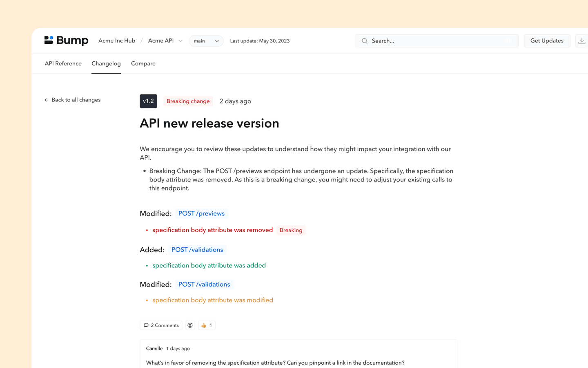Click commenter name Camille
The image size is (588, 368).
(x=154, y=348)
